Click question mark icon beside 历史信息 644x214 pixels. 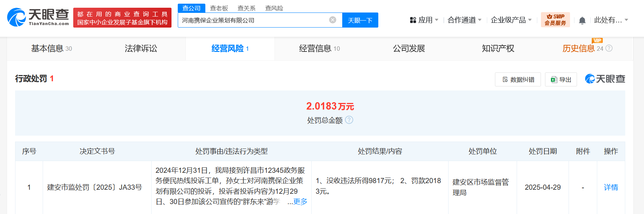tap(609, 48)
